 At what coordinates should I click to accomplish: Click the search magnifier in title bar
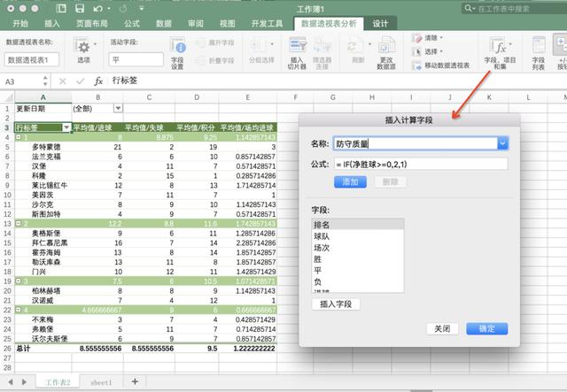(469, 8)
